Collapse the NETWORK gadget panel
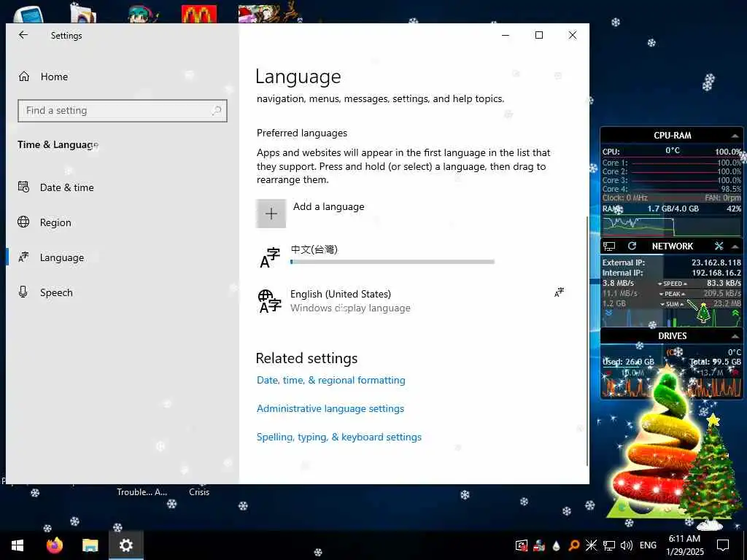The image size is (747, 560). point(735,246)
